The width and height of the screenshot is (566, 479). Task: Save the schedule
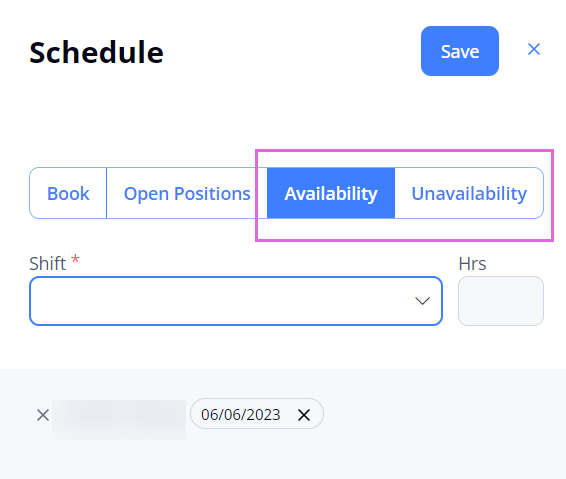460,51
